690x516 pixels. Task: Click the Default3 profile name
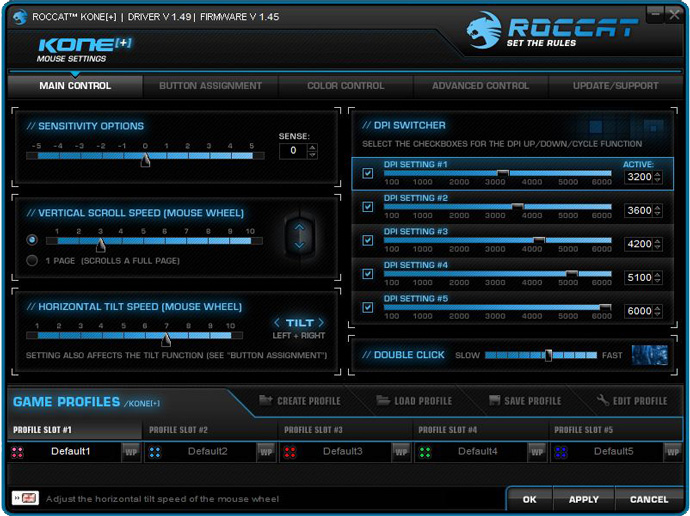click(x=343, y=451)
